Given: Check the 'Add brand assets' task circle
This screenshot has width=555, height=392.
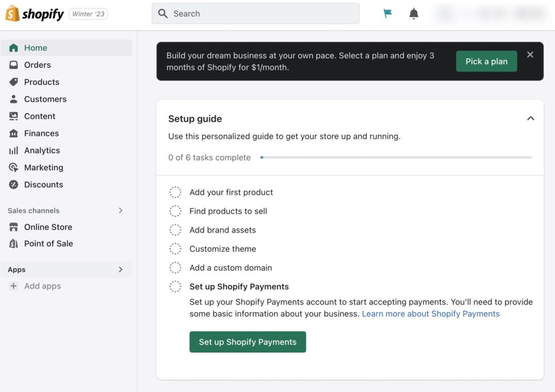Looking at the screenshot, I should [x=176, y=230].
